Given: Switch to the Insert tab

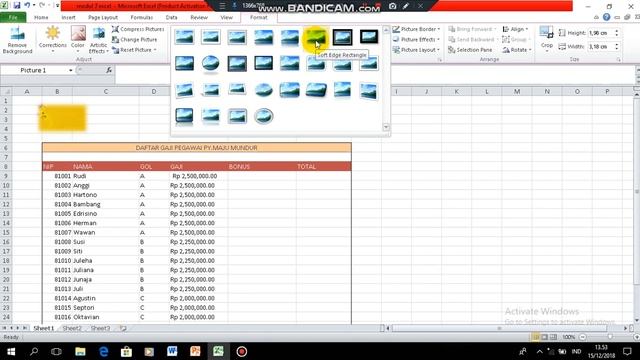Looking at the screenshot, I should pos(68,18).
